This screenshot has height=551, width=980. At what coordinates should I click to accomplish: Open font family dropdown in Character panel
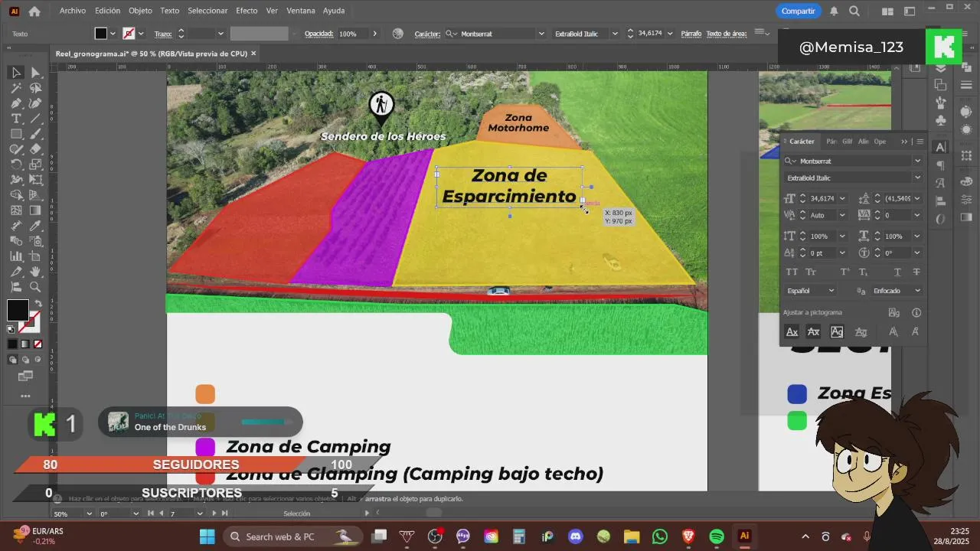point(917,161)
